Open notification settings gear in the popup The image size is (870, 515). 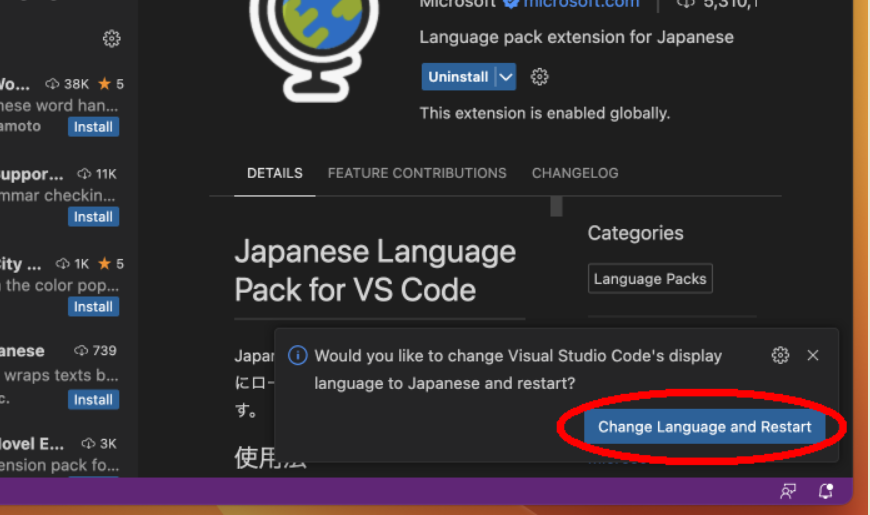781,356
